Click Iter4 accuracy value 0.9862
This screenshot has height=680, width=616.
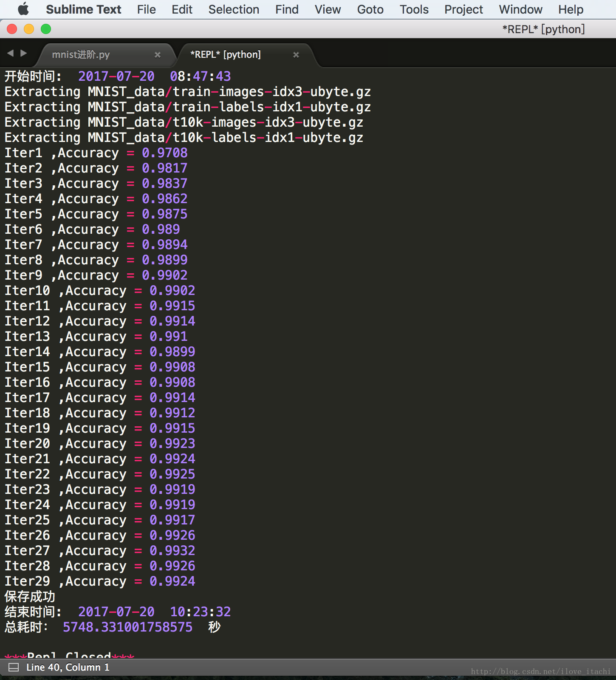tap(165, 199)
